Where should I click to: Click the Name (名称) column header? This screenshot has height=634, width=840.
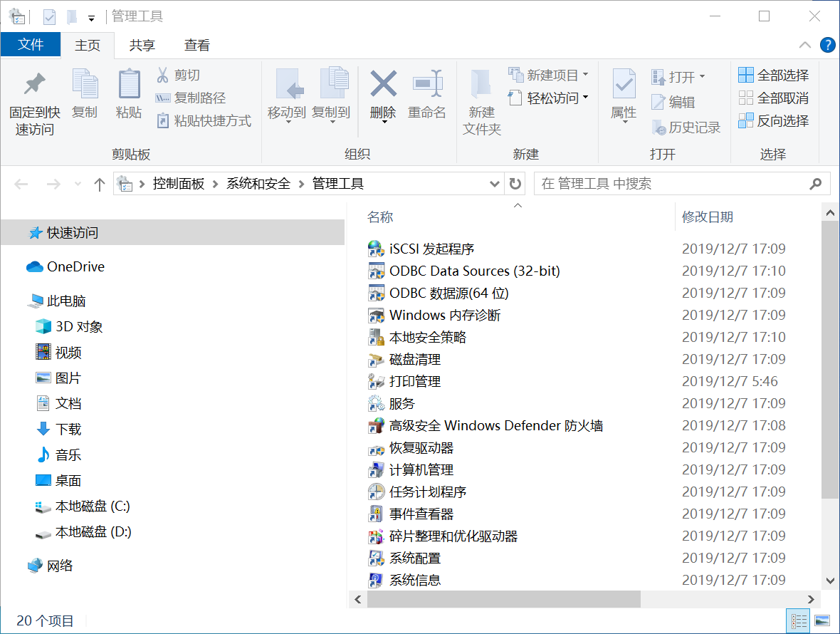[381, 217]
